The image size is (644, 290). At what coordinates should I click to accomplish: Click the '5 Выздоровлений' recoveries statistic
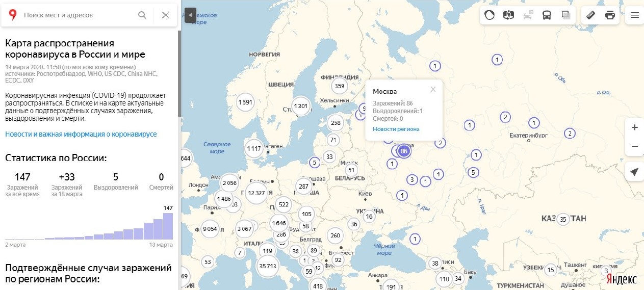116,181
